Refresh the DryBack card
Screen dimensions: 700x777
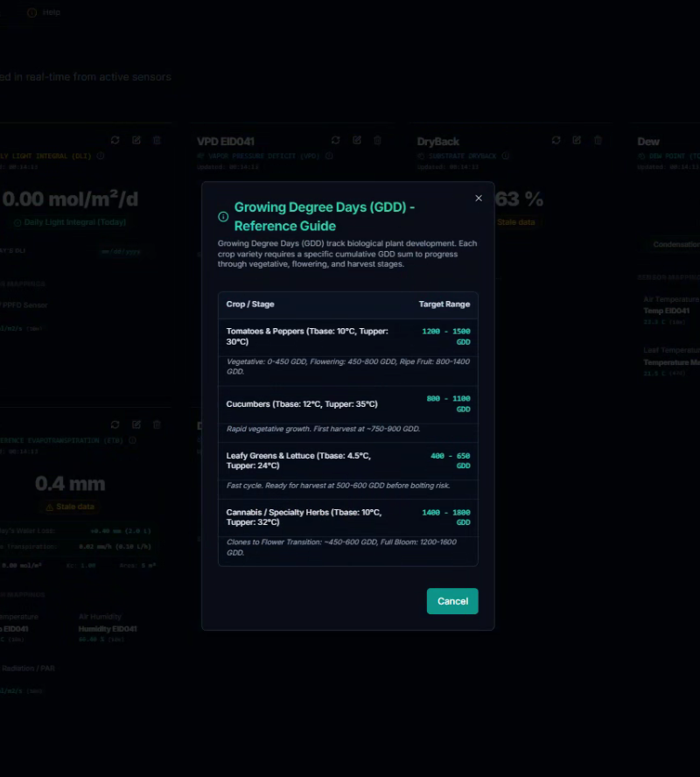click(556, 140)
